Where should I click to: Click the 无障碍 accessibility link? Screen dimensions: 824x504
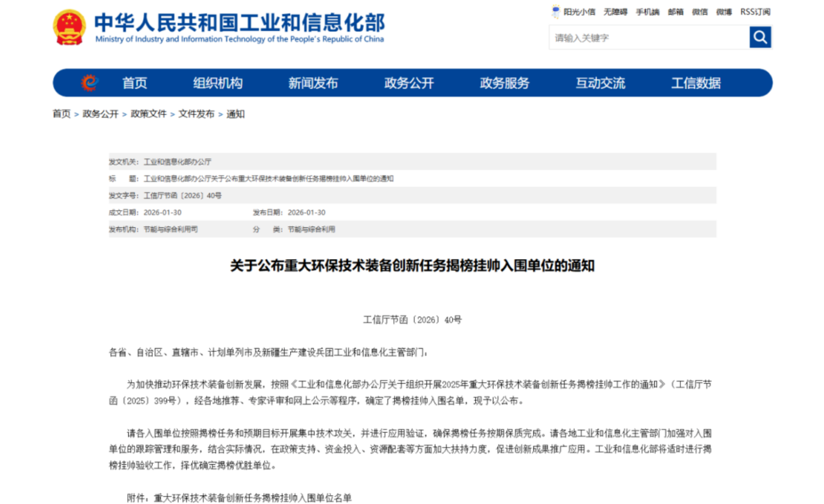coord(615,12)
